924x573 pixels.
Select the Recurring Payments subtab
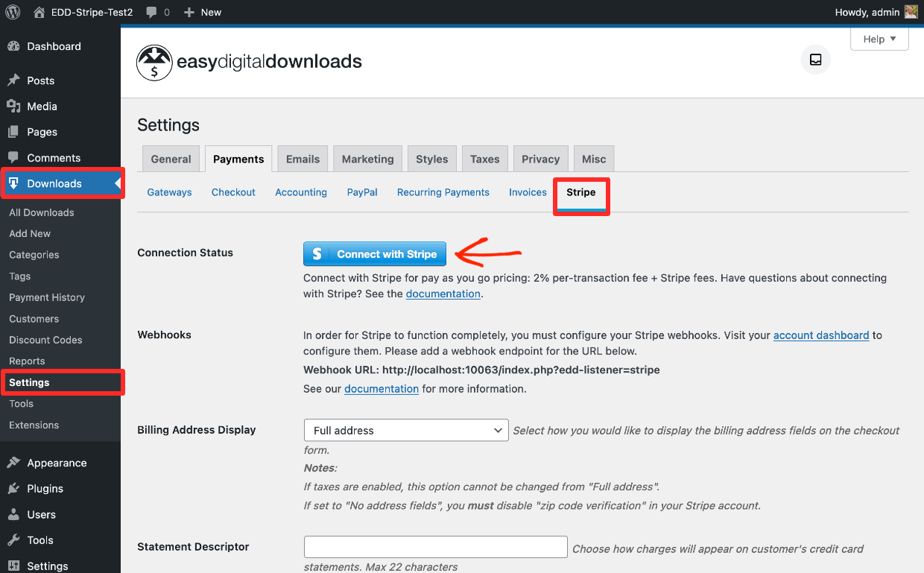[x=443, y=192]
